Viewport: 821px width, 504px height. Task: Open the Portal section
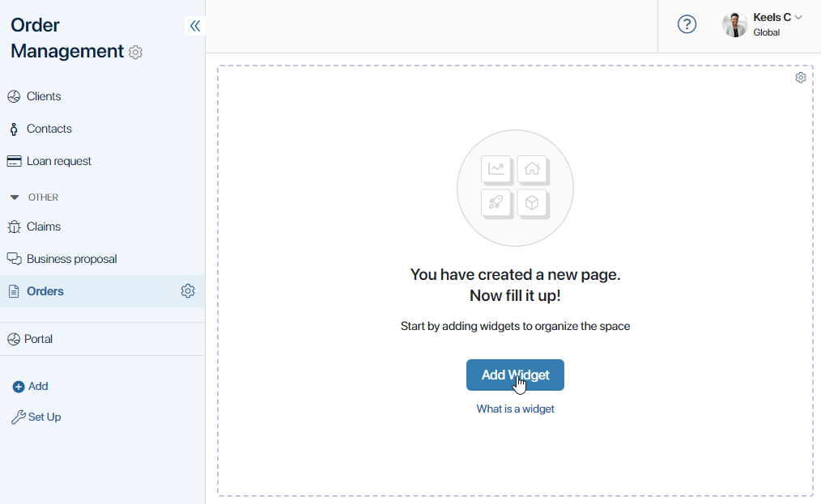tap(38, 339)
